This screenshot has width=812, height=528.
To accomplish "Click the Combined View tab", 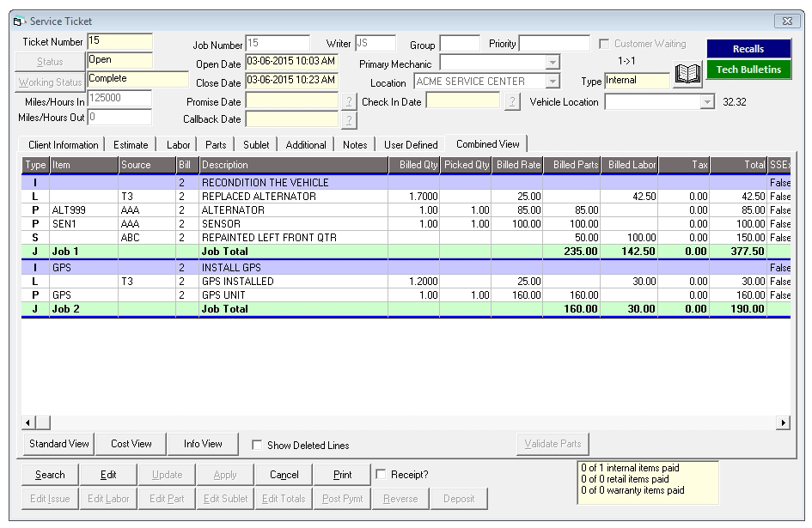I will point(487,144).
